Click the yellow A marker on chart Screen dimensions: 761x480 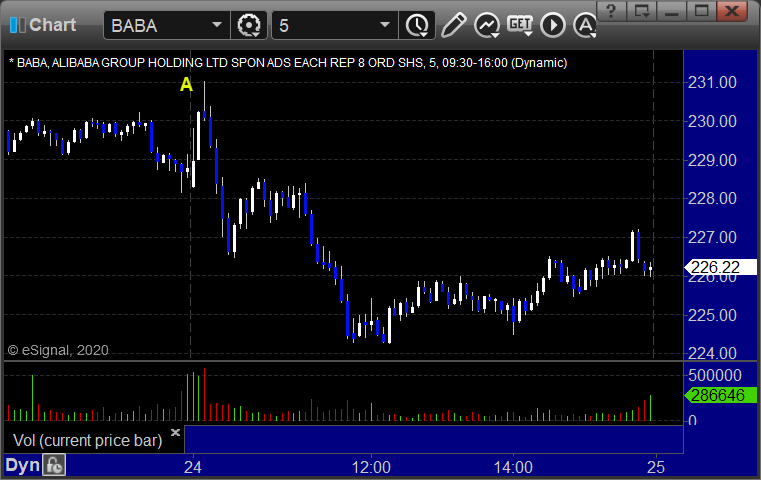click(x=186, y=85)
